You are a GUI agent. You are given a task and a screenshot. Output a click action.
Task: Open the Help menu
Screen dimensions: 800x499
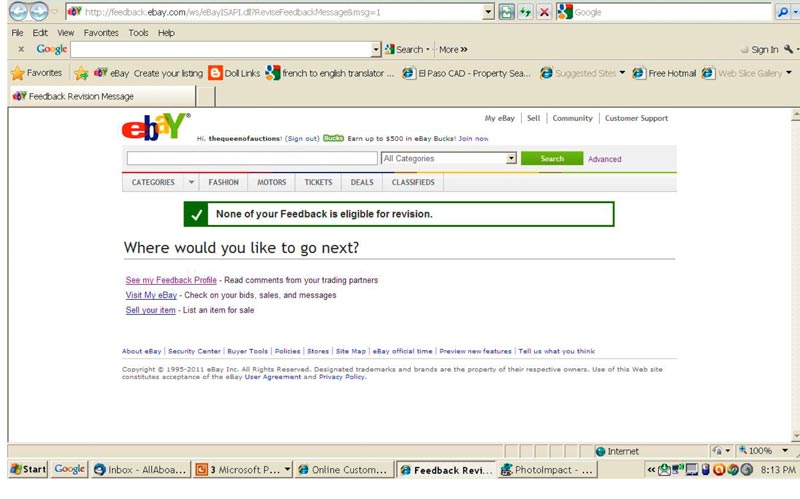(x=166, y=33)
